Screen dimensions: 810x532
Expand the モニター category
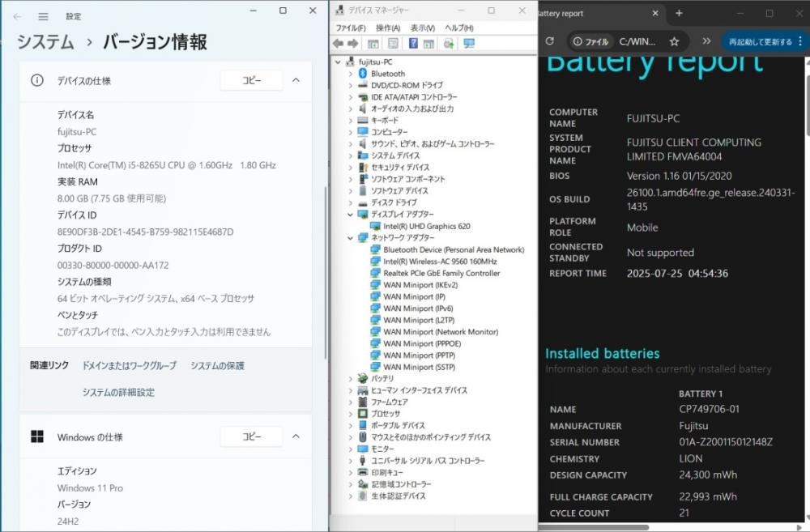[x=350, y=449]
